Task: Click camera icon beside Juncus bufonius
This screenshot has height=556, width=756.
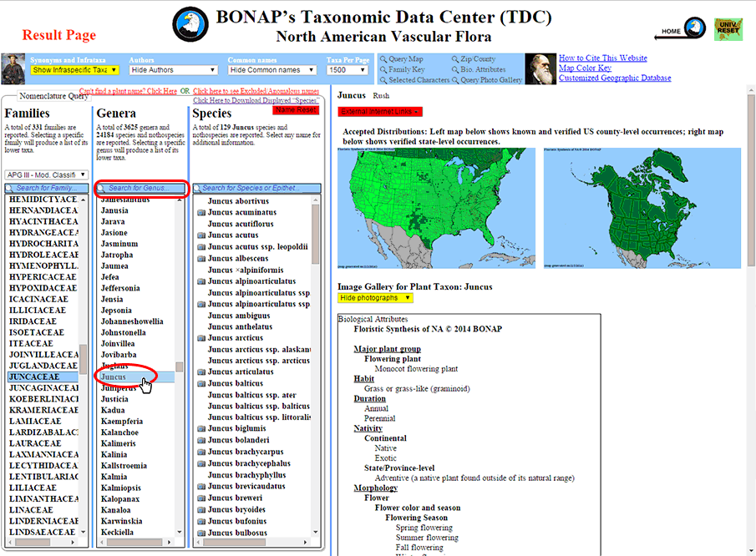Action: (x=201, y=521)
